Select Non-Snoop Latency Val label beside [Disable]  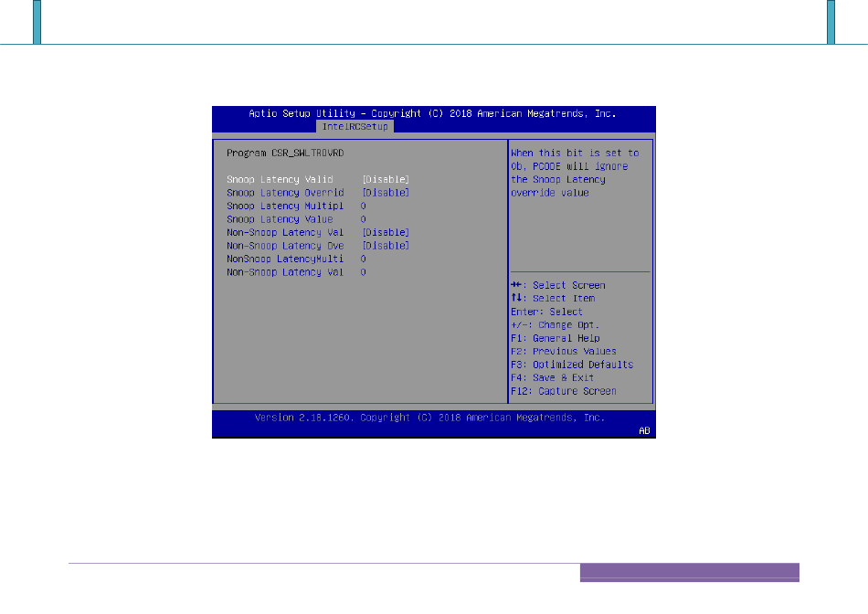pyautogui.click(x=285, y=232)
